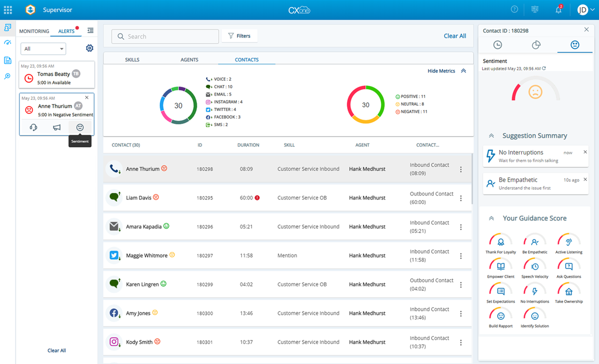Click Clear All next to the search bar
599x364 pixels.
[455, 36]
